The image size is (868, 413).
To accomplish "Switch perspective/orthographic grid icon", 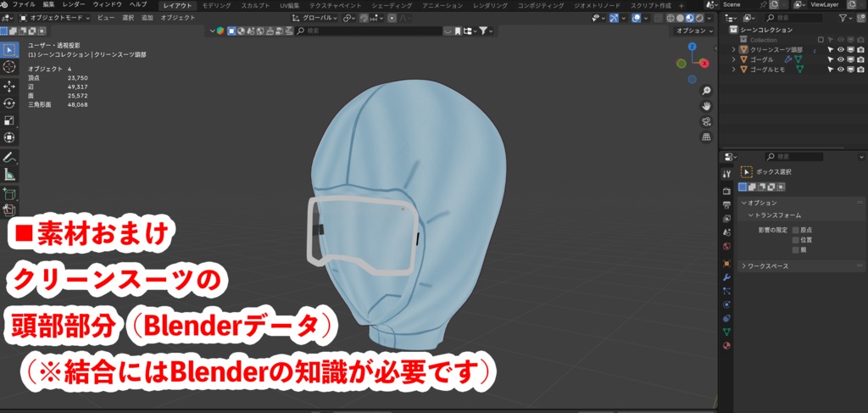I will (x=706, y=137).
